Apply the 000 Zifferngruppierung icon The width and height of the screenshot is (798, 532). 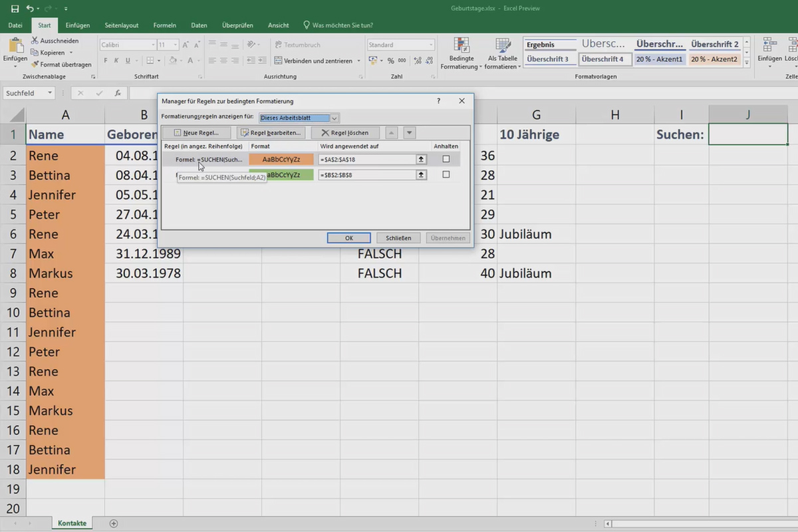402,61
